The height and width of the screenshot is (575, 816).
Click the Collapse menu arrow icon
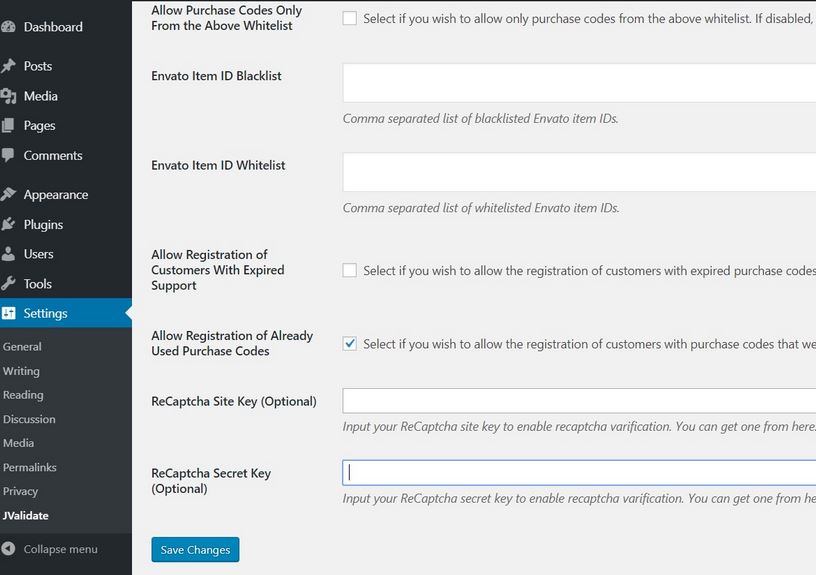(x=8, y=549)
